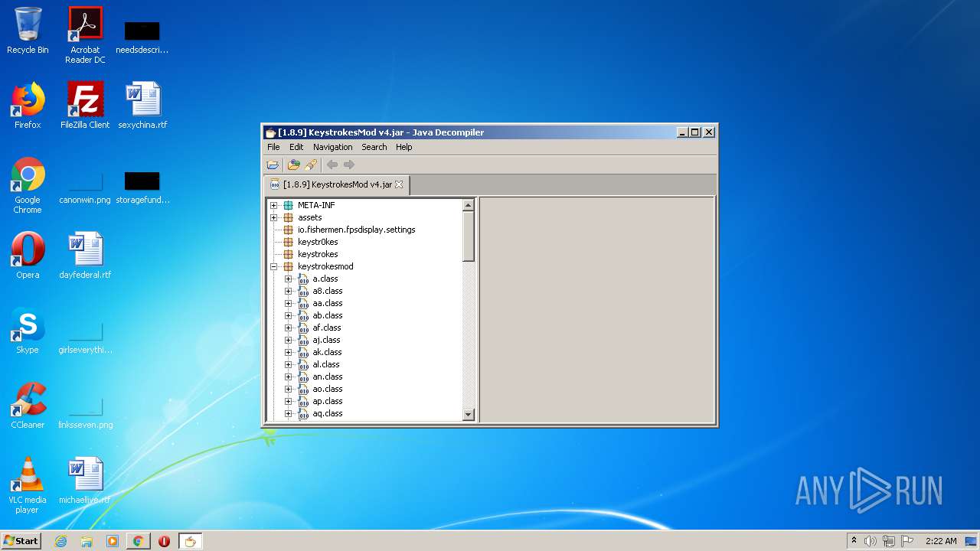Open the CCleaner desktop shortcut
This screenshot has height=551, width=980.
[28, 406]
